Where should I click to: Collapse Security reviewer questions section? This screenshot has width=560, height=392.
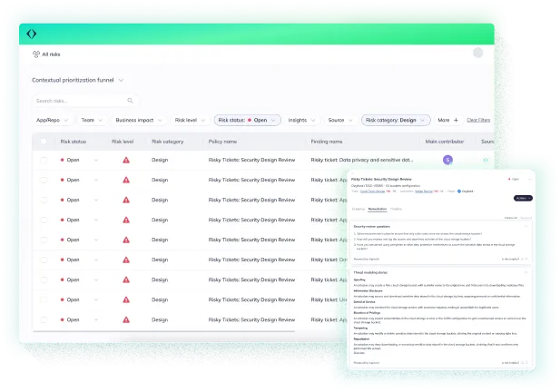pyautogui.click(x=526, y=226)
